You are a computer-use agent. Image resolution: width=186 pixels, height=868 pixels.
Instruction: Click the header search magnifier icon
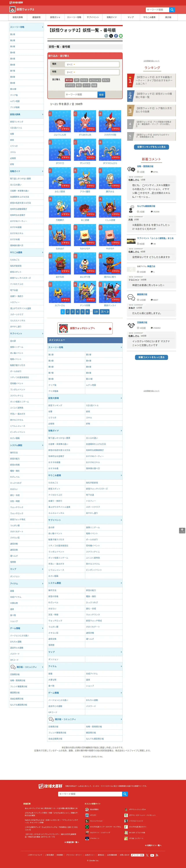(x=172, y=10)
